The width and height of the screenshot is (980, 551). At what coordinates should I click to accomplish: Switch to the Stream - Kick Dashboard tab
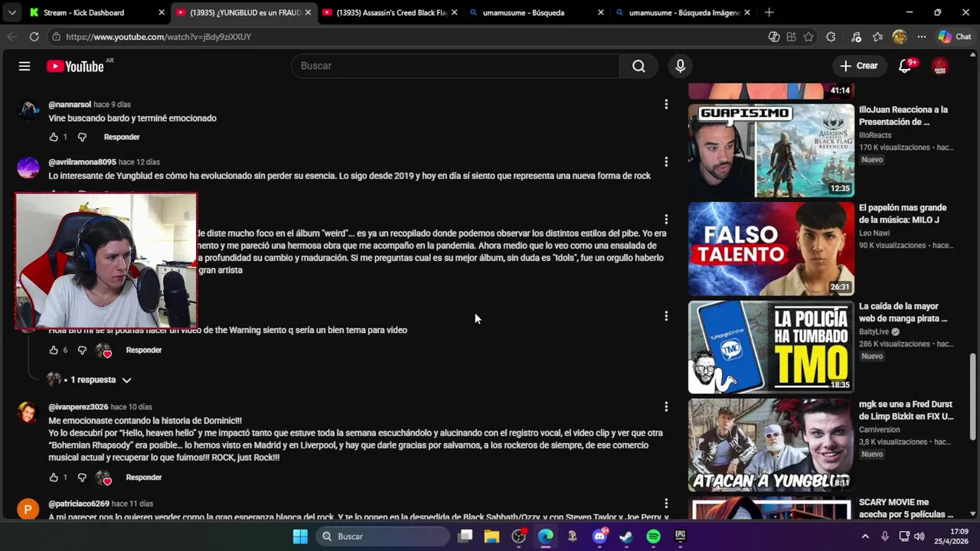[x=96, y=12]
